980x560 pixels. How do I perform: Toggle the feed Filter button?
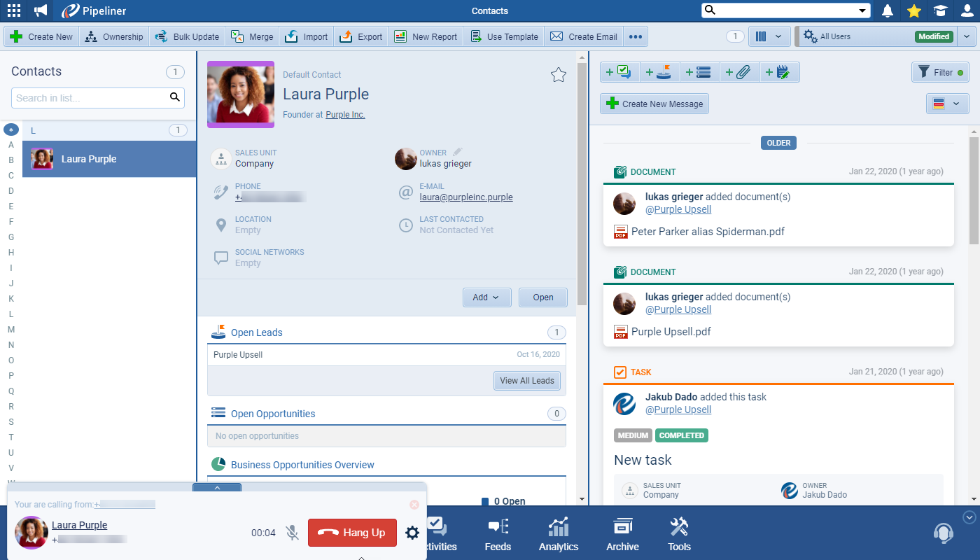tap(939, 72)
